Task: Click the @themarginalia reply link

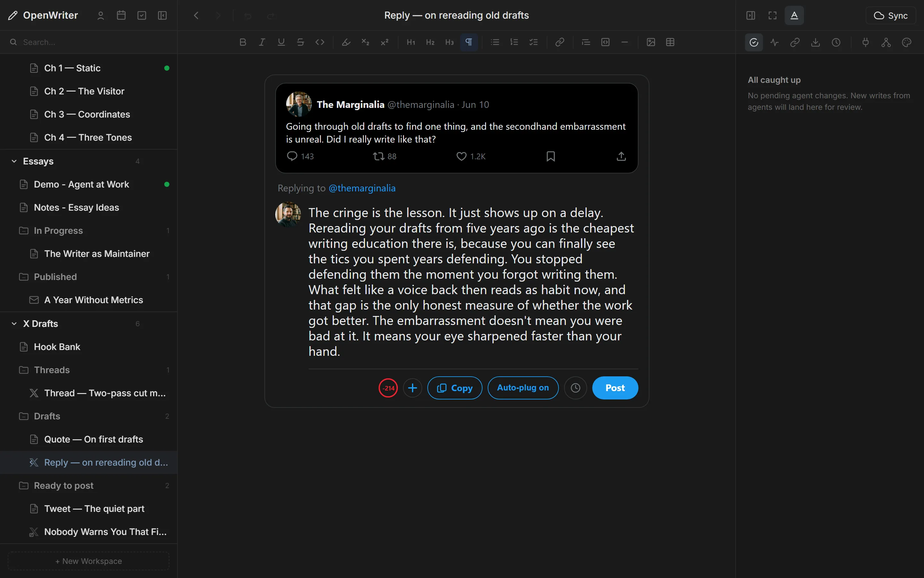Action: click(x=362, y=188)
